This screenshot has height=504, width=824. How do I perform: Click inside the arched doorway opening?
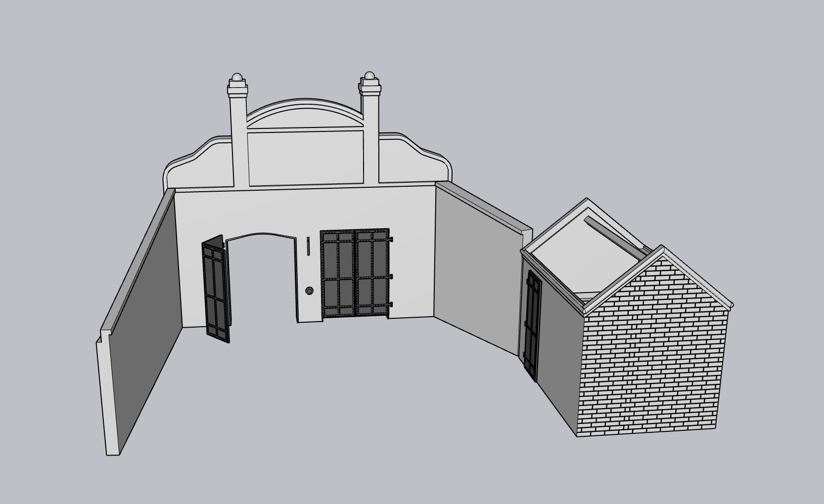pos(262,282)
